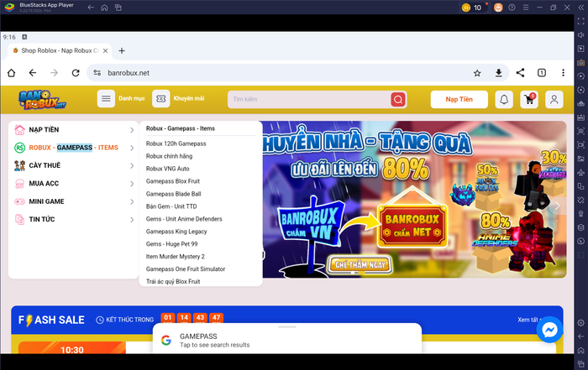Open BlueStacks recent apps icon
The width and height of the screenshot is (588, 370).
point(118,8)
